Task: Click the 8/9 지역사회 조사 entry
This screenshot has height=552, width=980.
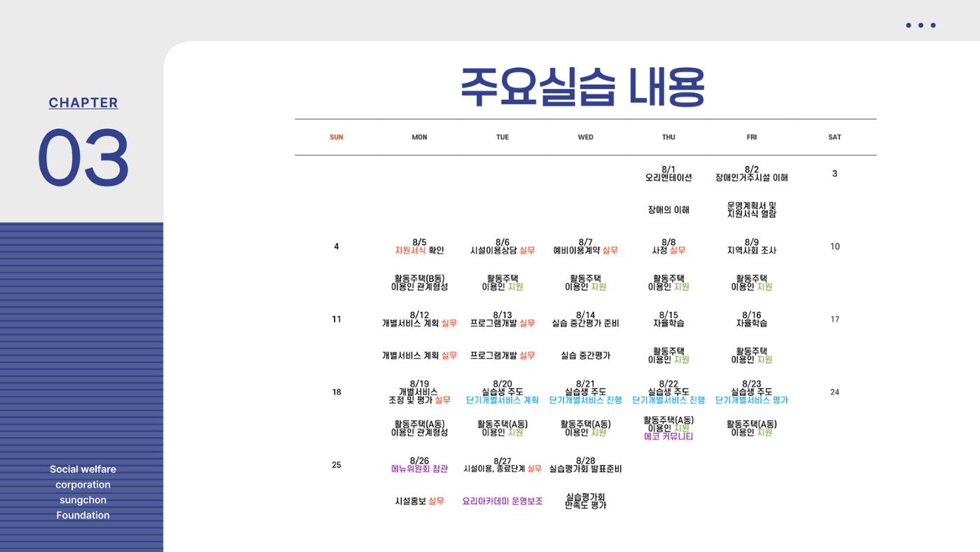Action: (752, 247)
